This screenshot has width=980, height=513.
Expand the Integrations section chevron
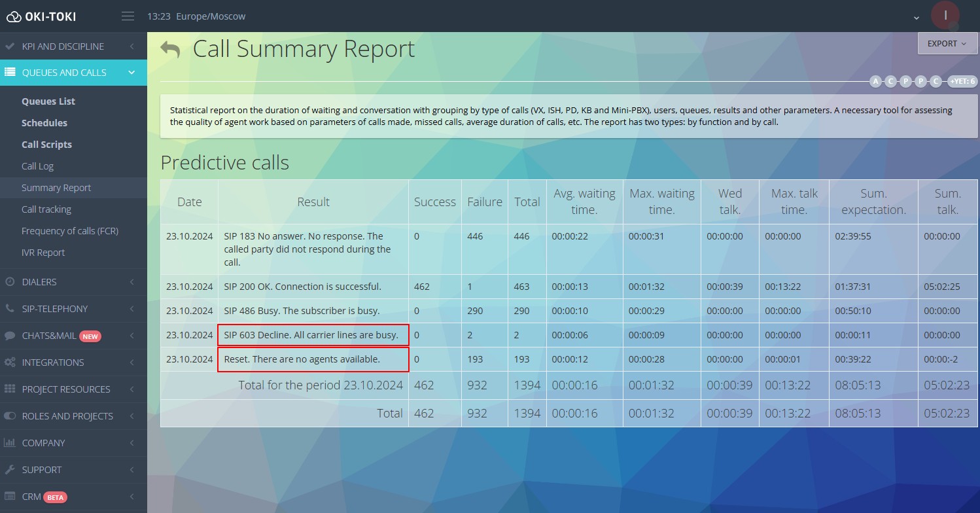pos(132,363)
